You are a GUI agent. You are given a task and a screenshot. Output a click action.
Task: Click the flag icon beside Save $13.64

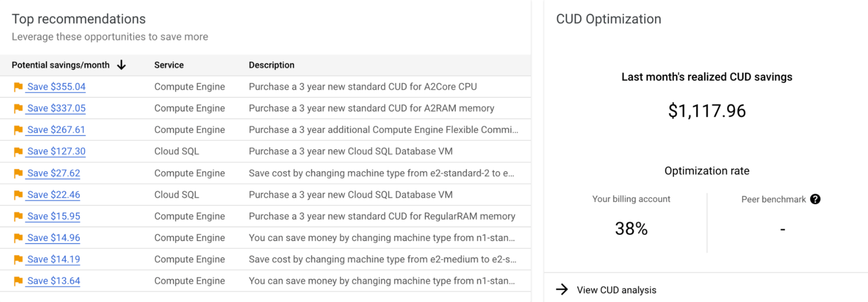point(18,281)
